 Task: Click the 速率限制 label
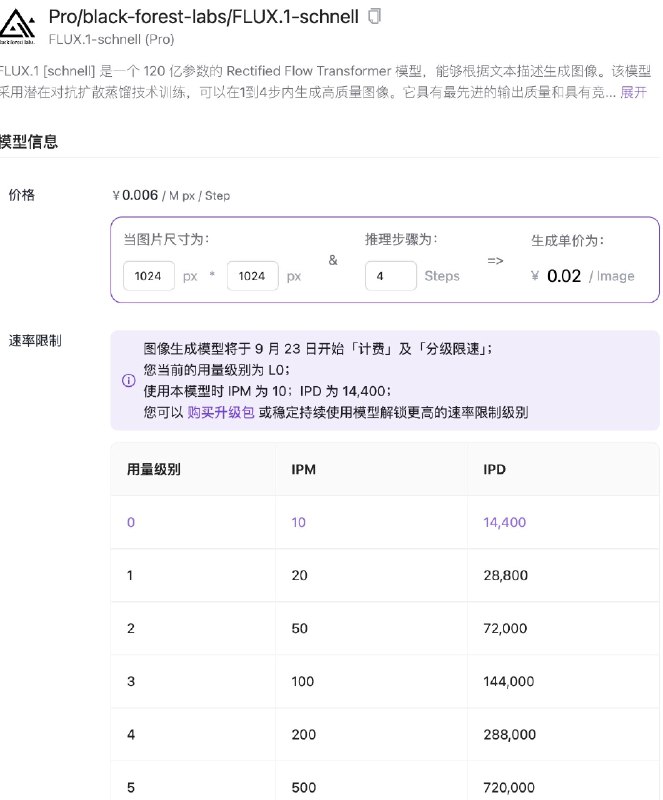point(35,341)
